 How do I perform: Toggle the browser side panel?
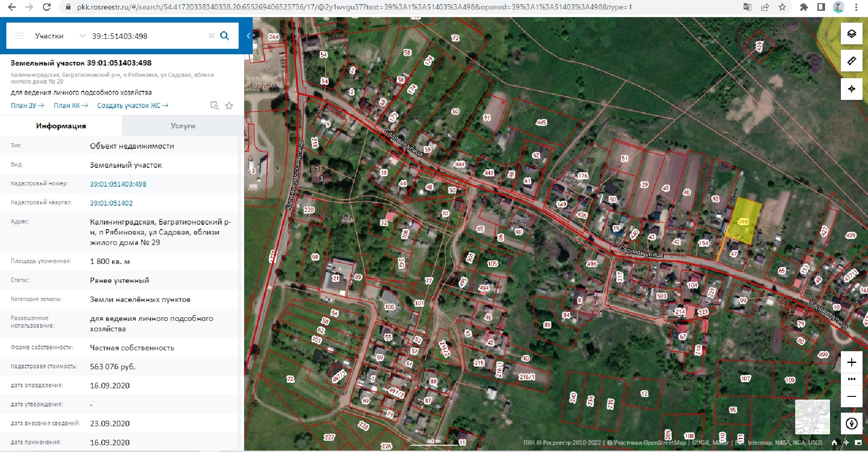pyautogui.click(x=821, y=7)
